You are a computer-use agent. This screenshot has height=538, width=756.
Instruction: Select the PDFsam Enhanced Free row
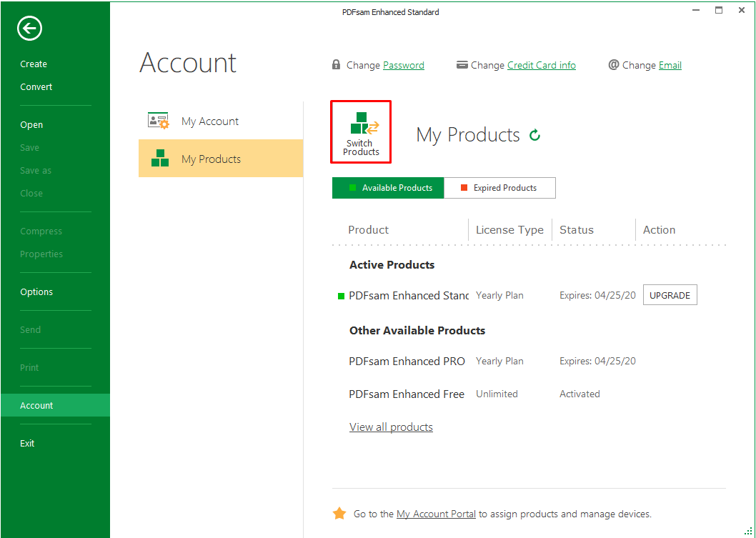529,394
